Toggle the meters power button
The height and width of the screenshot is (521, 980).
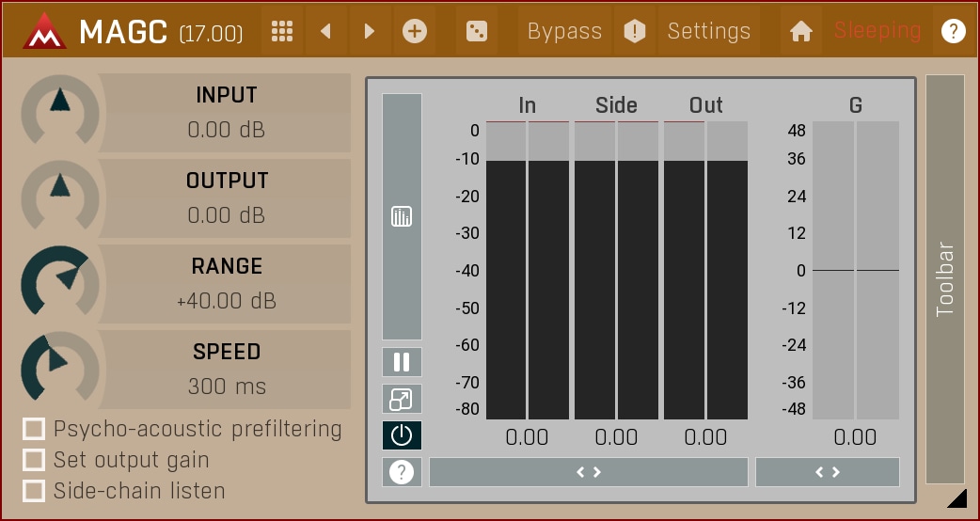tap(402, 435)
